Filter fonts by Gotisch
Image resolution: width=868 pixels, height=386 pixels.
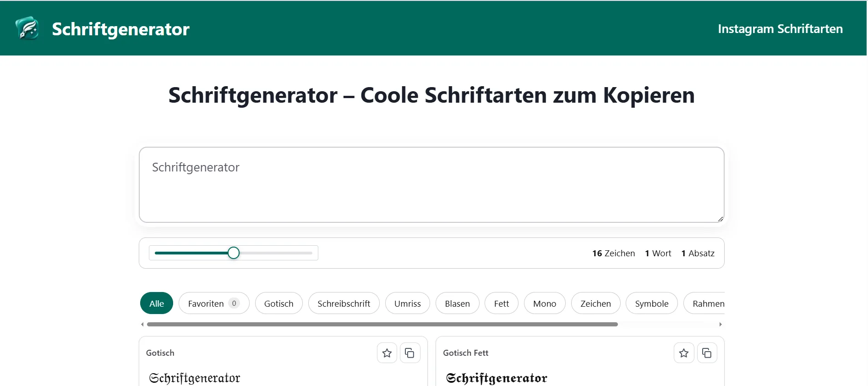(x=278, y=303)
